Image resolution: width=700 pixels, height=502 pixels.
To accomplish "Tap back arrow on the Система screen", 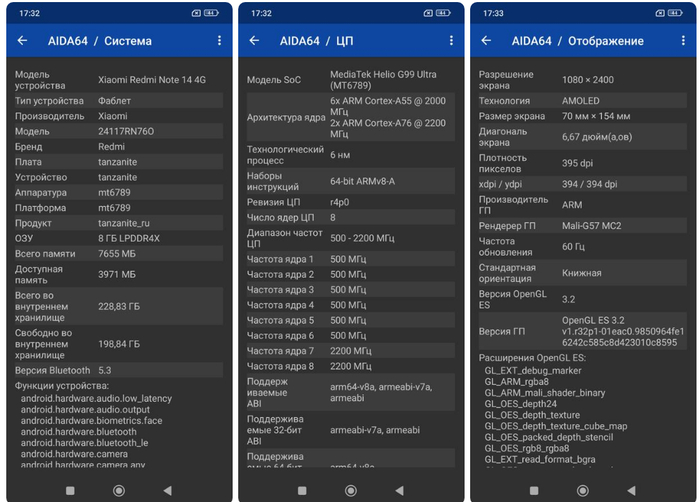I will 22,41.
